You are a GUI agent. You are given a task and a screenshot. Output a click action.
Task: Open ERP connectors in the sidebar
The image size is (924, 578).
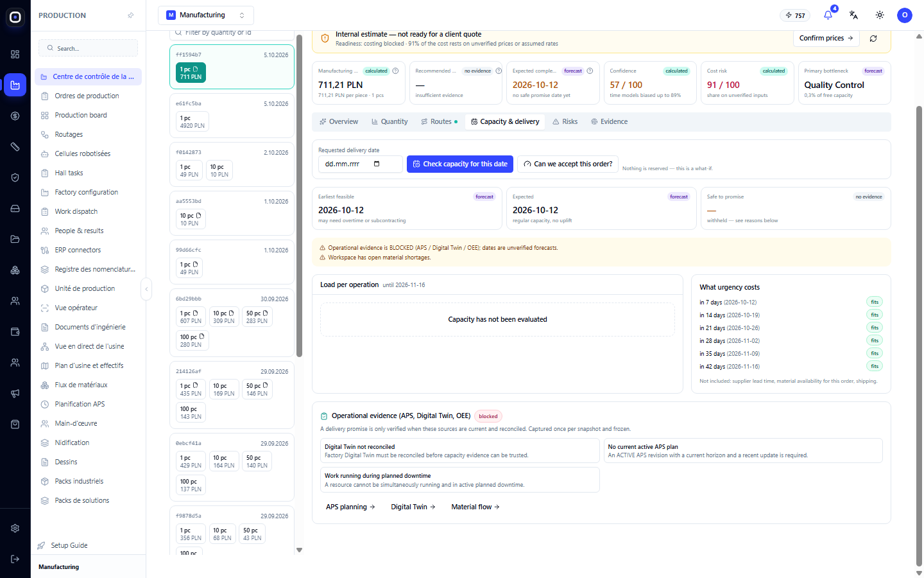88,250
